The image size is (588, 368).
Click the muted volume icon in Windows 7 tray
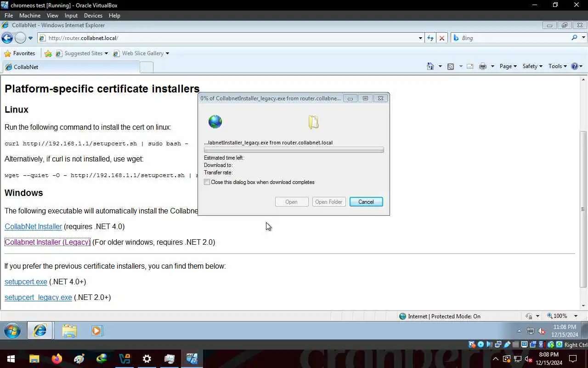(542, 331)
